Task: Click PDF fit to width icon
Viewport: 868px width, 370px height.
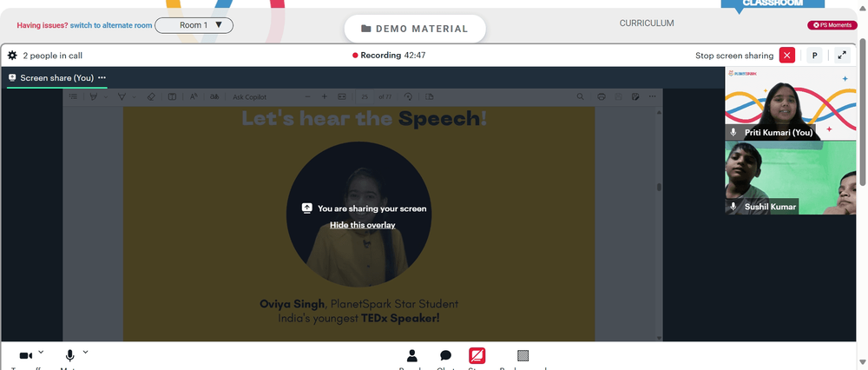Action: pos(342,96)
